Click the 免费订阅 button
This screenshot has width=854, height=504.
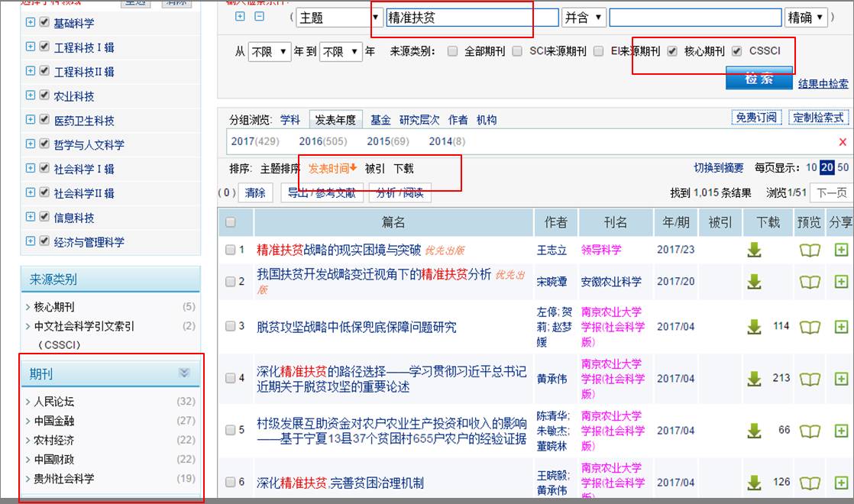point(756,118)
